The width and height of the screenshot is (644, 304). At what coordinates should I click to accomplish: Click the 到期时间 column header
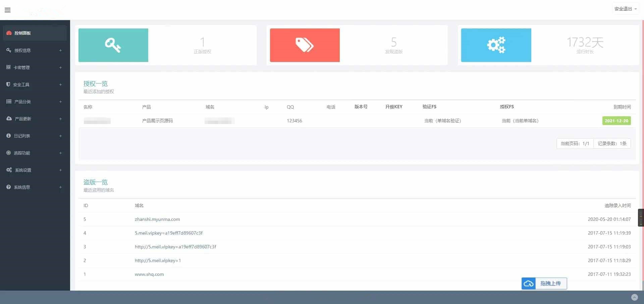coord(622,107)
